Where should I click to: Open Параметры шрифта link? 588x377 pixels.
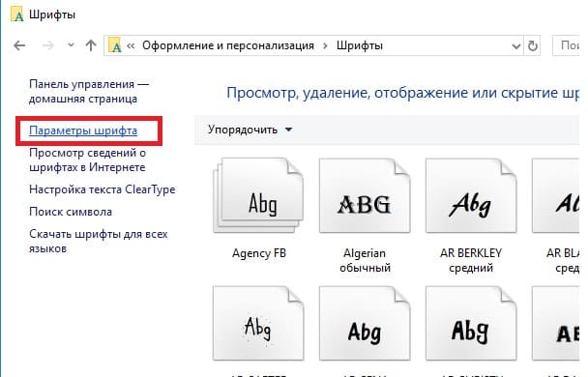tap(83, 130)
